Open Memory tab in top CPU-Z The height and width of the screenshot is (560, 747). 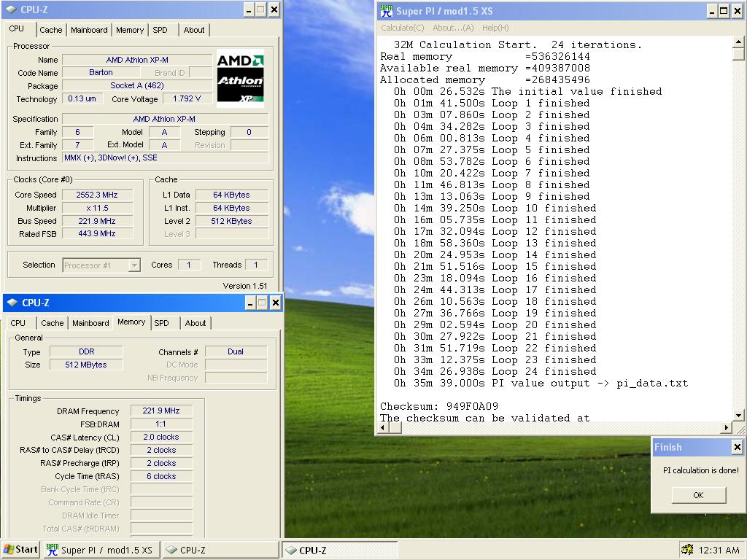pos(130,30)
